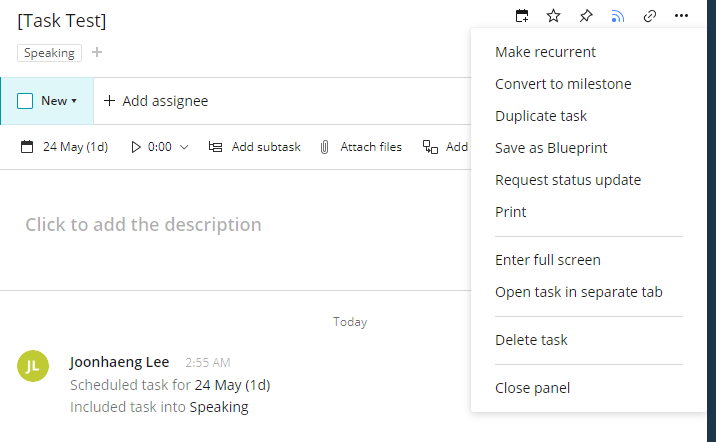Image resolution: width=716 pixels, height=442 pixels.
Task: Pin the Task Test task
Action: [x=586, y=16]
